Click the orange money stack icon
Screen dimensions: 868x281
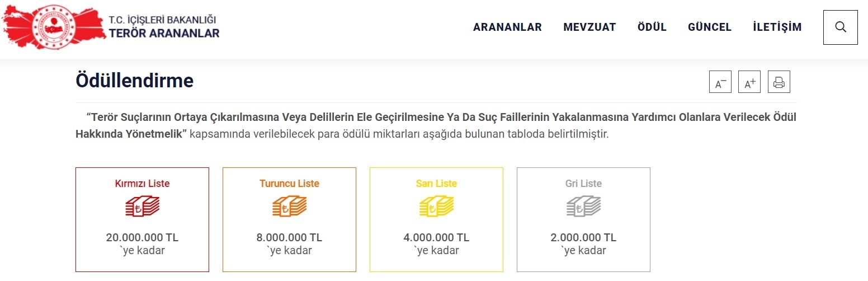pos(289,207)
